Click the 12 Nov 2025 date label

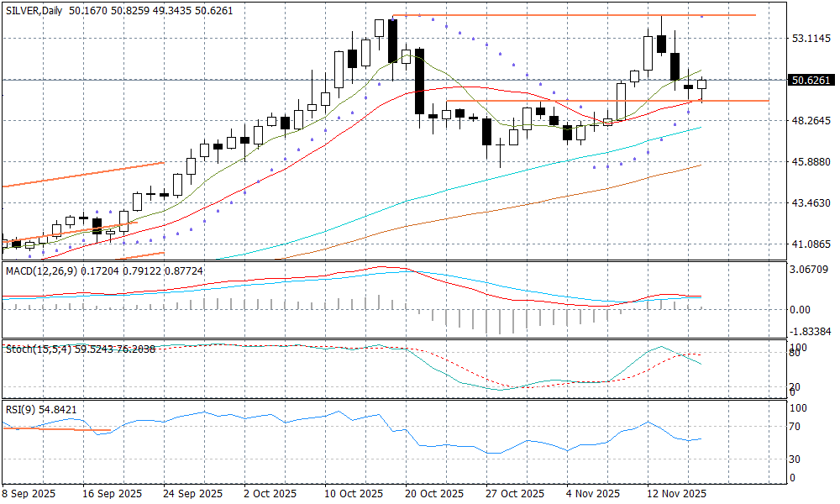pyautogui.click(x=674, y=493)
